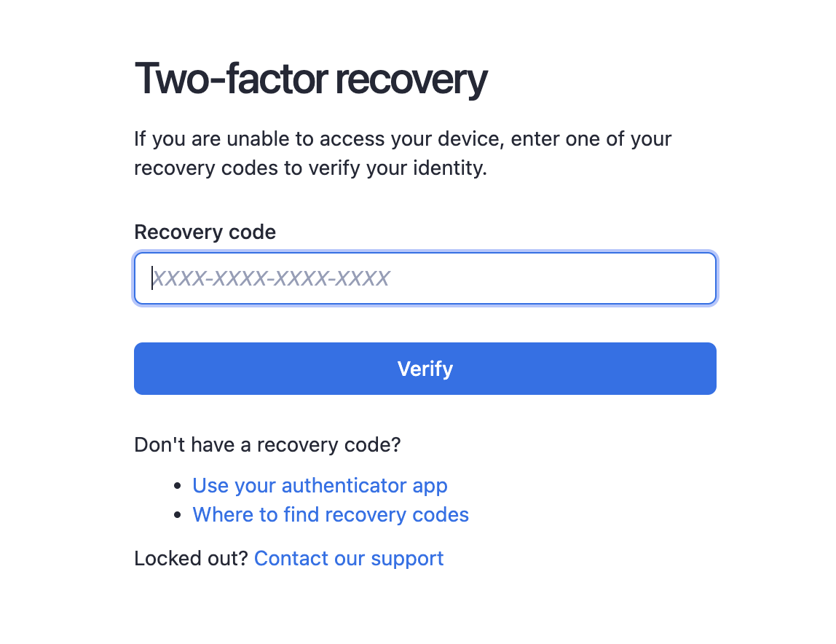
Task: Click Locked out support link
Action: (x=348, y=558)
